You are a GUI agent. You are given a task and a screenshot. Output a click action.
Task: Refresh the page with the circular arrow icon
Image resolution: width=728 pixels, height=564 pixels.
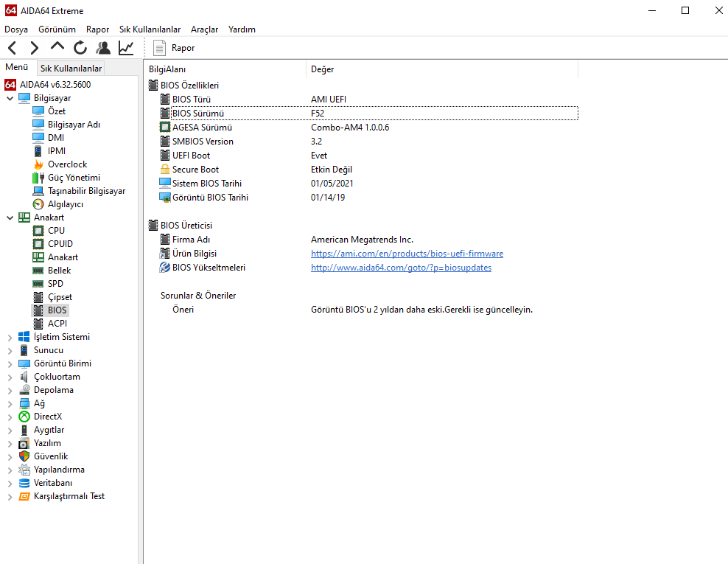80,48
